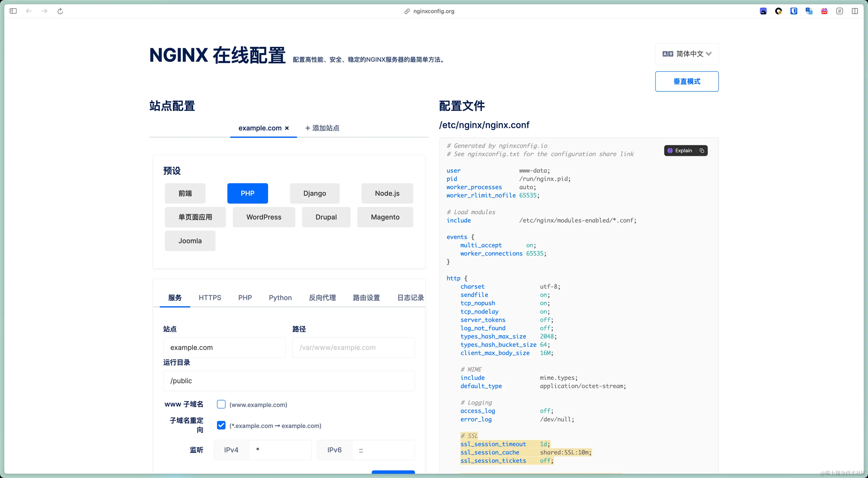Viewport: 868px width, 478px height.
Task: Choose the Django preset
Action: [x=315, y=193]
